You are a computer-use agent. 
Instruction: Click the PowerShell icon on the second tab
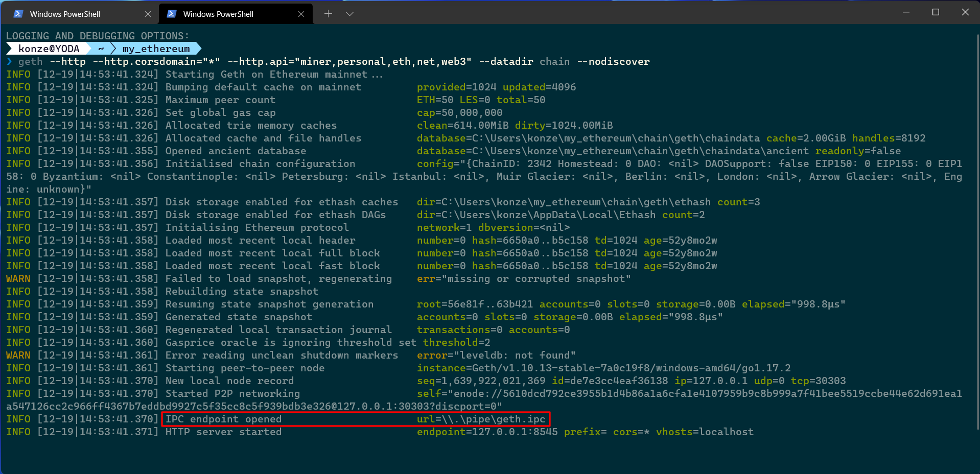point(172,14)
